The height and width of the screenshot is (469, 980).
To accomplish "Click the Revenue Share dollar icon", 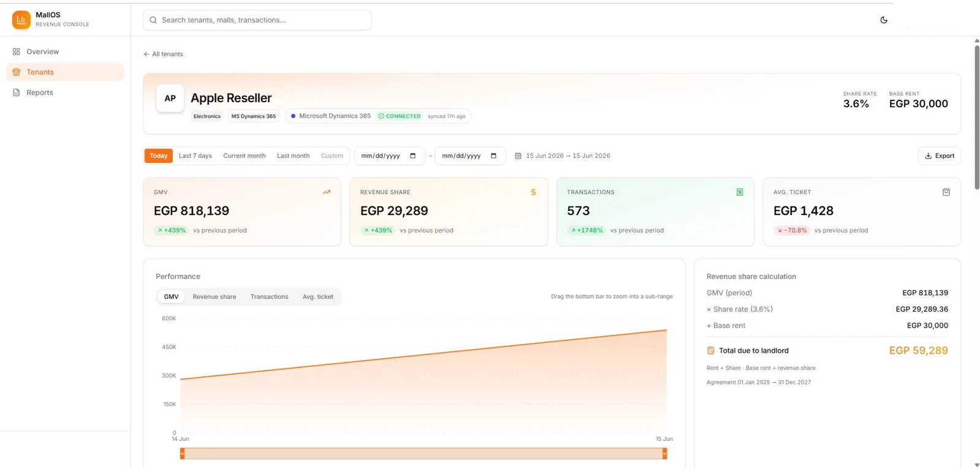I will [x=533, y=192].
